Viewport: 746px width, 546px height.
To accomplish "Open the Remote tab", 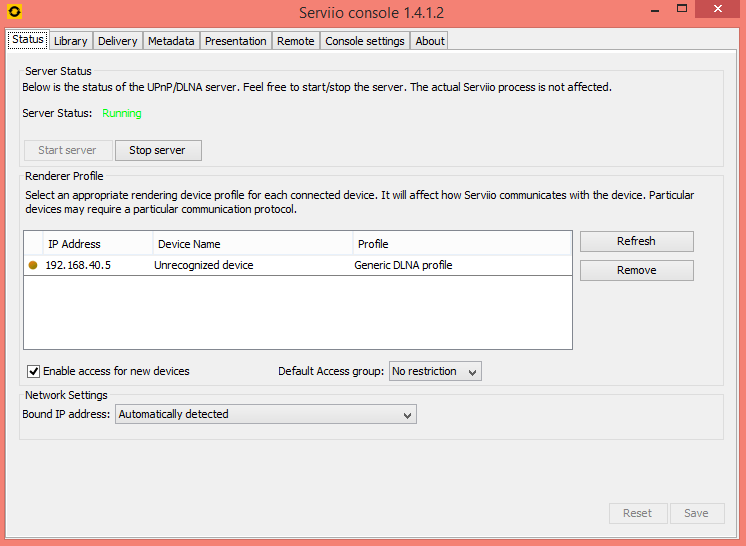I will 295,41.
